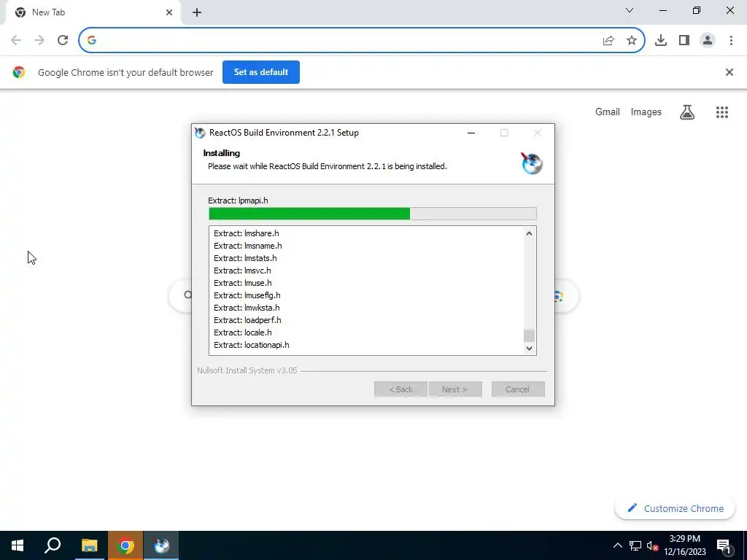The image size is (747, 560).
Task: Select log line 'Extract: lmsvc.h'
Action: click(242, 271)
